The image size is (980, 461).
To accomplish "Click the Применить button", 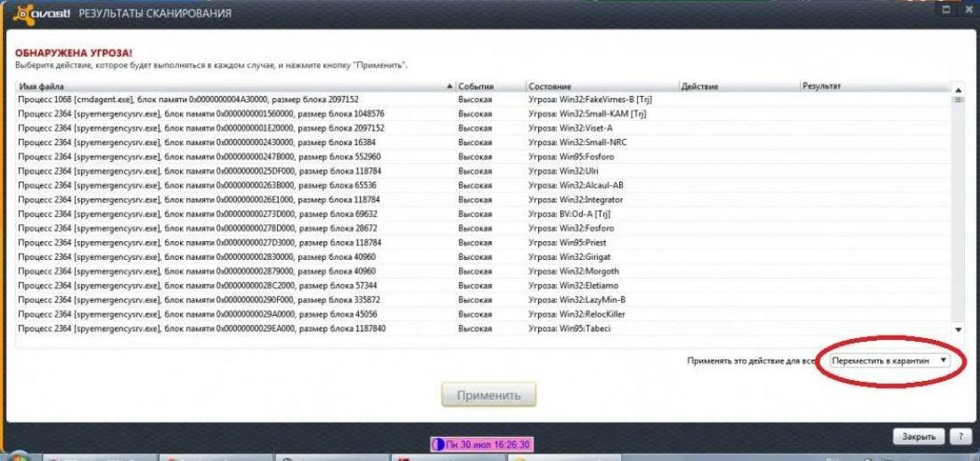I will pyautogui.click(x=488, y=395).
